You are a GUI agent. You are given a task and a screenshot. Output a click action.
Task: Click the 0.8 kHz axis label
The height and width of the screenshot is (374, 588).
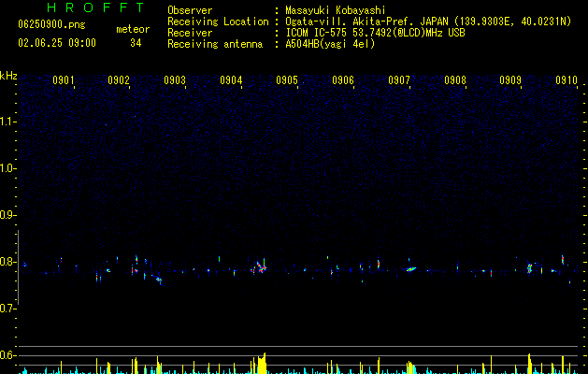8,262
